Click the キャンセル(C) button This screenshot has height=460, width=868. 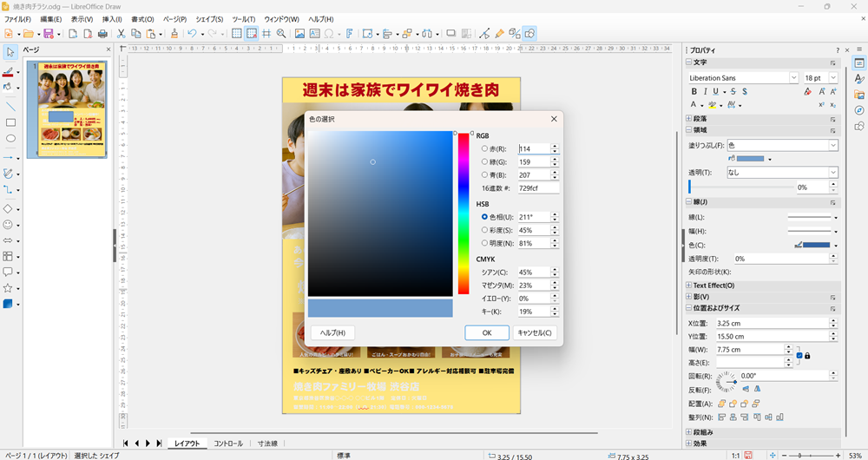[534, 332]
